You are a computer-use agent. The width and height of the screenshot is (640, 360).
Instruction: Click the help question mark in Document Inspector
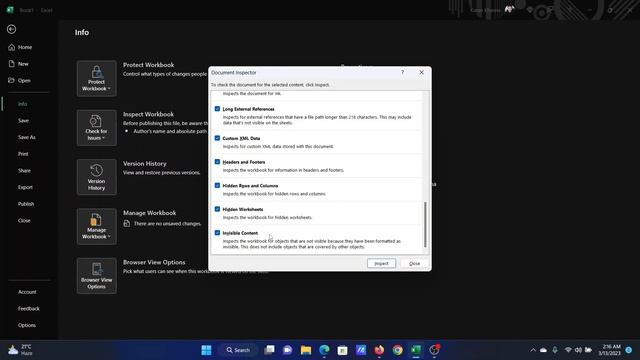(402, 72)
